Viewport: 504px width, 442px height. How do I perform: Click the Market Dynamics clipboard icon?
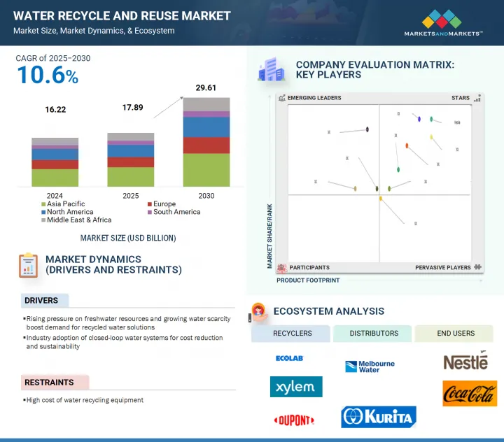[x=28, y=265]
